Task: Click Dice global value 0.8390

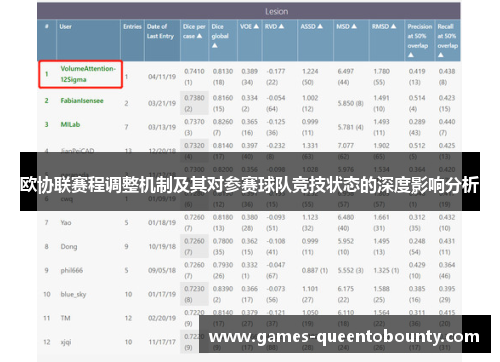Action: coord(223,289)
